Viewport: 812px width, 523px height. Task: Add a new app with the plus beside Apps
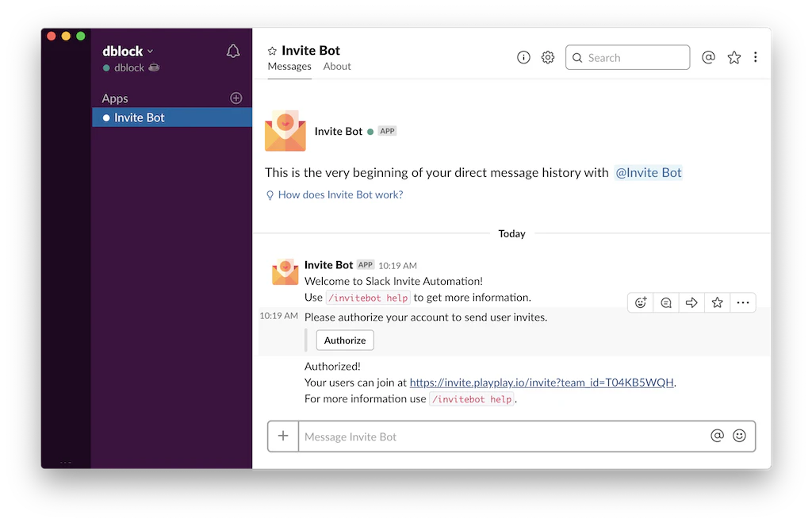[236, 98]
